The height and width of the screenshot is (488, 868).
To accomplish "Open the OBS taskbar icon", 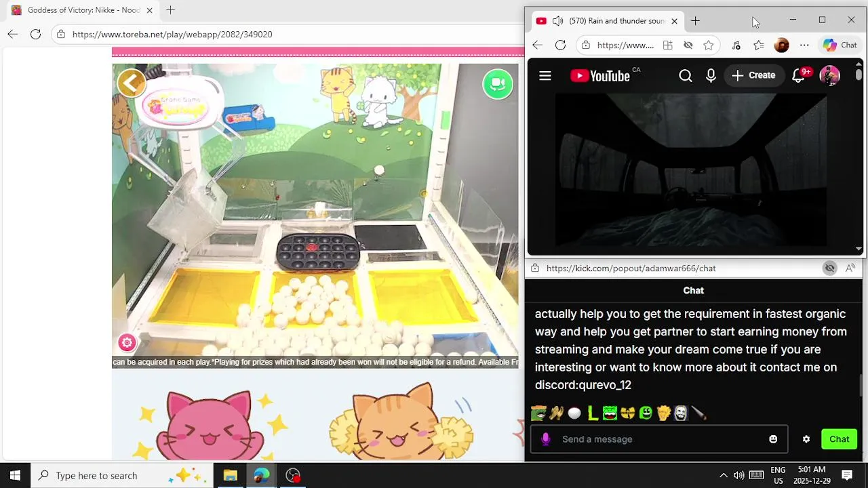I will [x=293, y=475].
